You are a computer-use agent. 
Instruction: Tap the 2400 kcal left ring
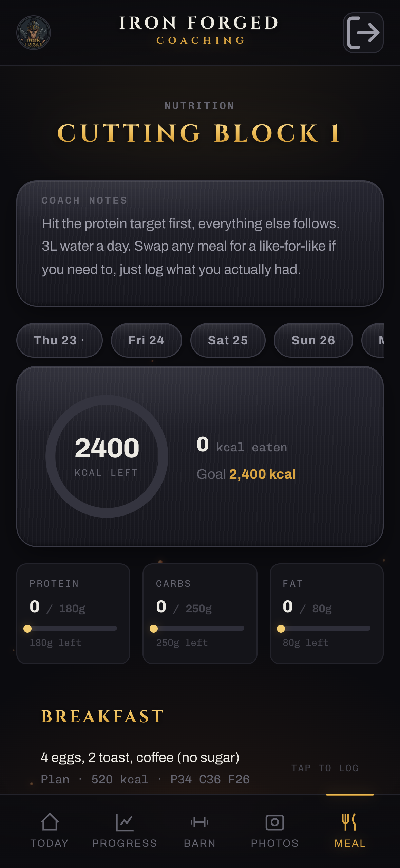click(x=107, y=456)
